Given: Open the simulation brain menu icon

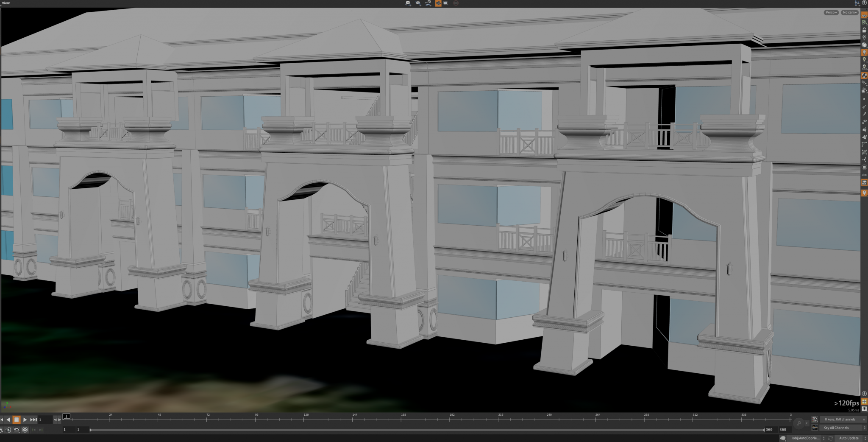Looking at the screenshot, I should click(783, 438).
